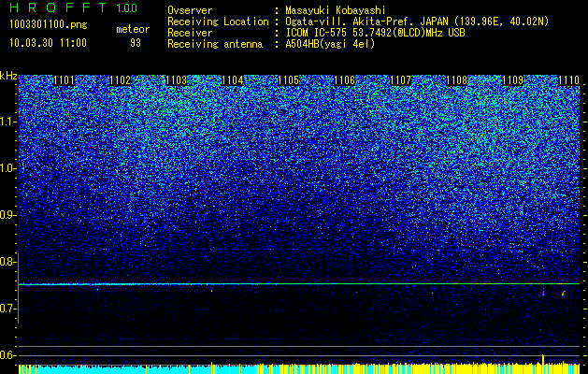This screenshot has width=588, height=374.
Task: Click the meteor count value 93
Action: pyautogui.click(x=136, y=43)
